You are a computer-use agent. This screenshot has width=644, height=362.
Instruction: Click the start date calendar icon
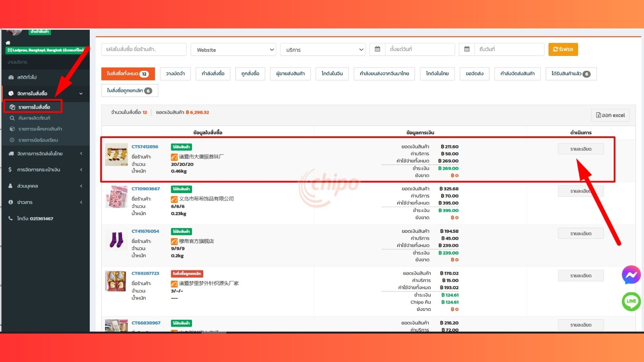coord(378,49)
